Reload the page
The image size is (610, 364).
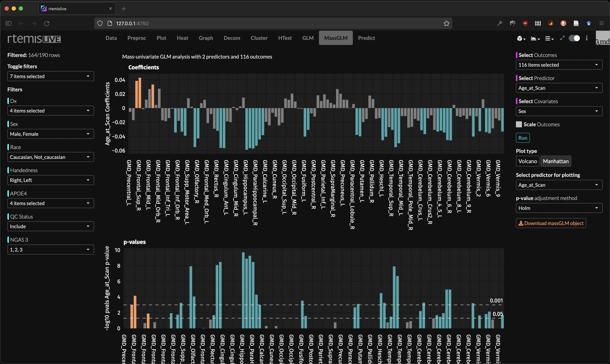47,23
